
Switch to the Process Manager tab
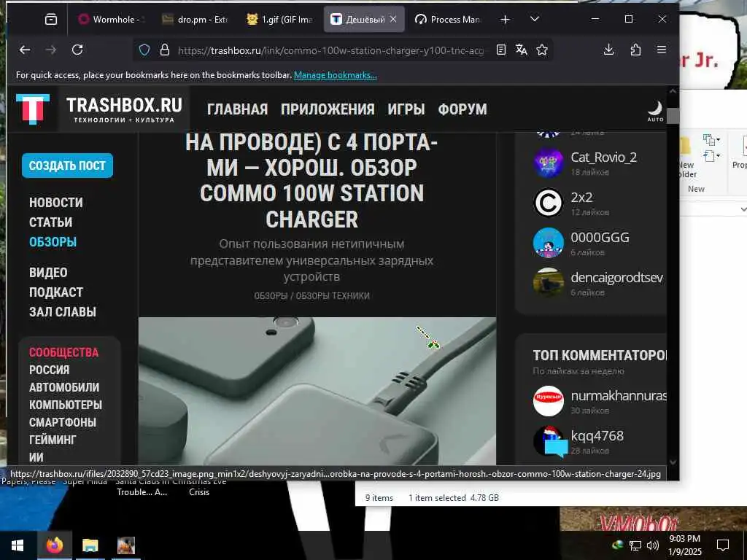[447, 20]
